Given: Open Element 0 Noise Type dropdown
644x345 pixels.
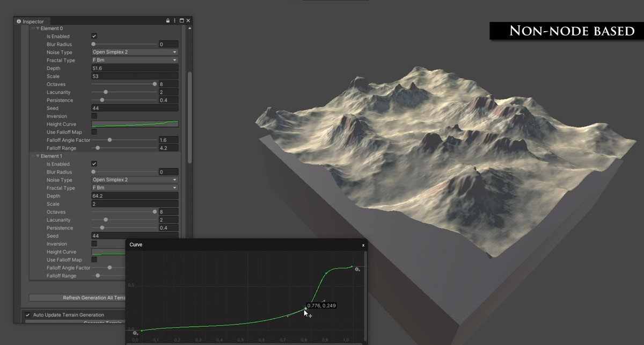Looking at the screenshot, I should point(135,52).
